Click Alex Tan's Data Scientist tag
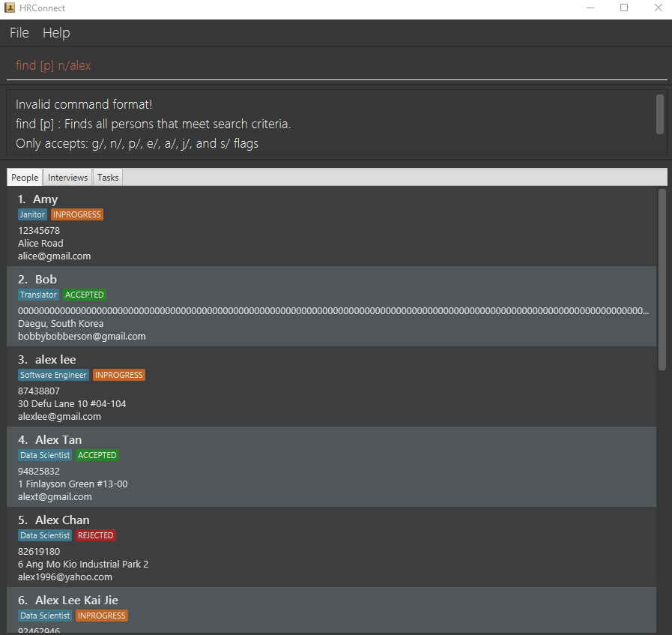 coord(45,455)
